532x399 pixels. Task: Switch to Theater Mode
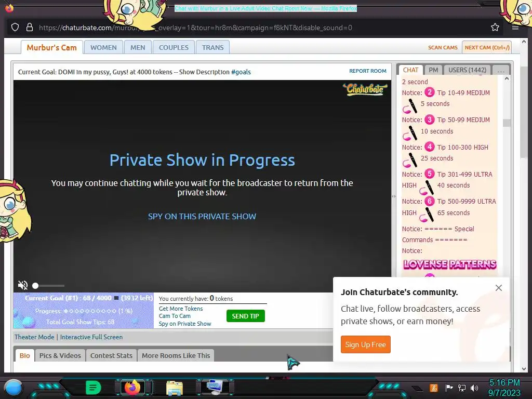(34, 337)
